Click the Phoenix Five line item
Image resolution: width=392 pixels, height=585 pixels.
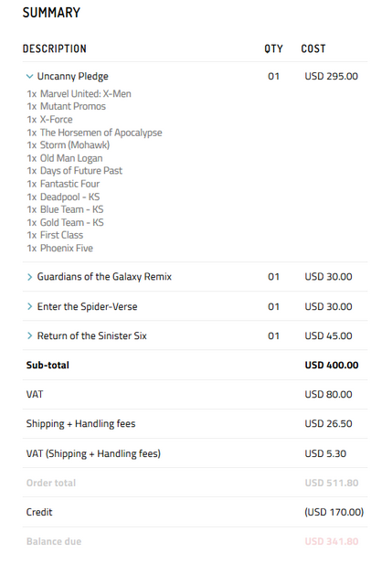(x=59, y=248)
